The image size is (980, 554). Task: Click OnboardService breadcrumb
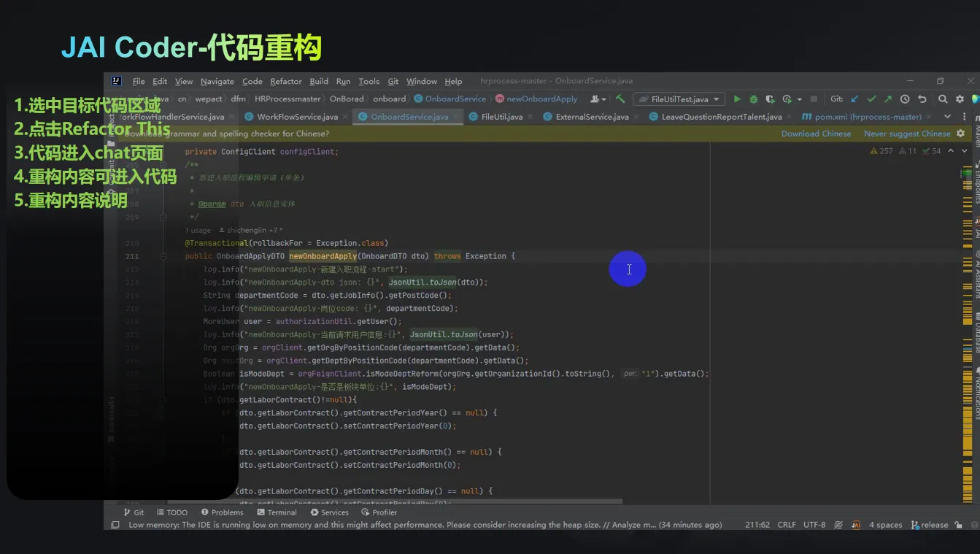coord(450,99)
